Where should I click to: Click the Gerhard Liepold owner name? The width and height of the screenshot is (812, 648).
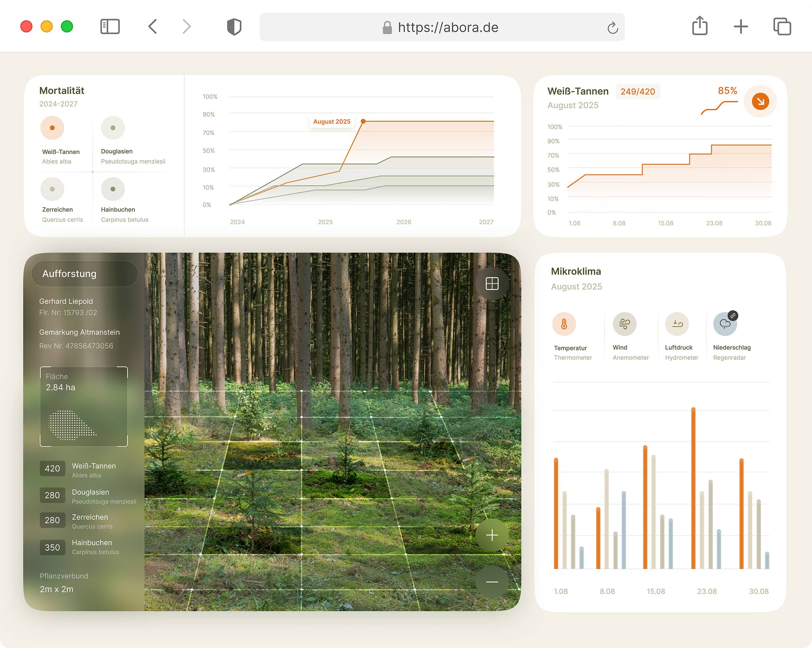point(66,301)
